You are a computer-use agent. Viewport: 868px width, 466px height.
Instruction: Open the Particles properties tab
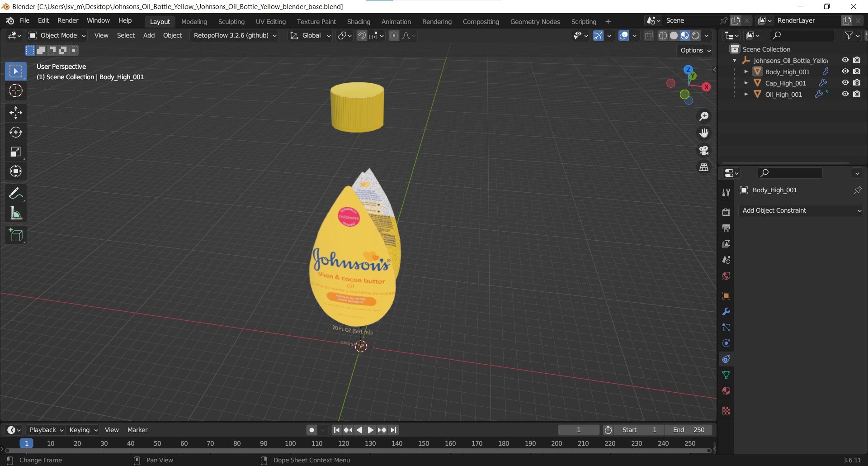tap(726, 328)
